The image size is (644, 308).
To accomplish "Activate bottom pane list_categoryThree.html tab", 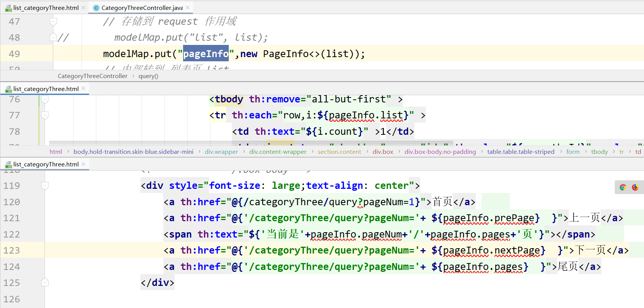I will [46, 164].
